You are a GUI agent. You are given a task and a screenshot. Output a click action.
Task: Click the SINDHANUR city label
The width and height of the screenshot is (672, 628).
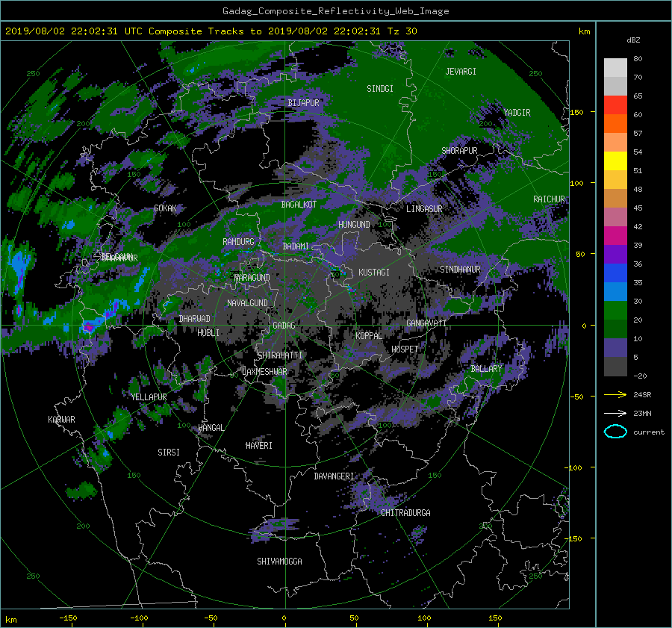pyautogui.click(x=460, y=270)
